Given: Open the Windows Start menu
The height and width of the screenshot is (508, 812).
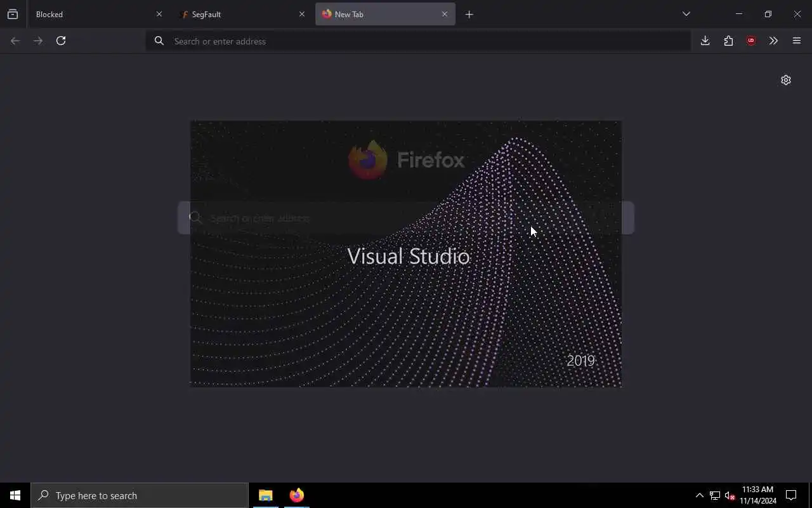Looking at the screenshot, I should (x=15, y=495).
